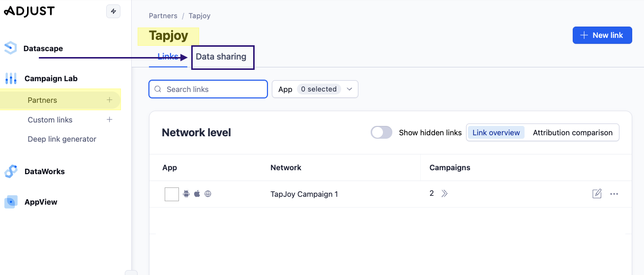Collapse the sidebar using the bottom handle
Image resolution: width=644 pixels, height=275 pixels.
pyautogui.click(x=131, y=272)
